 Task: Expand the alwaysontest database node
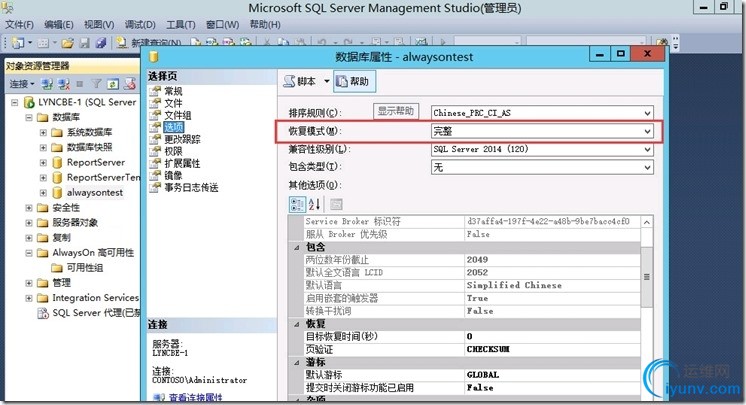click(43, 193)
